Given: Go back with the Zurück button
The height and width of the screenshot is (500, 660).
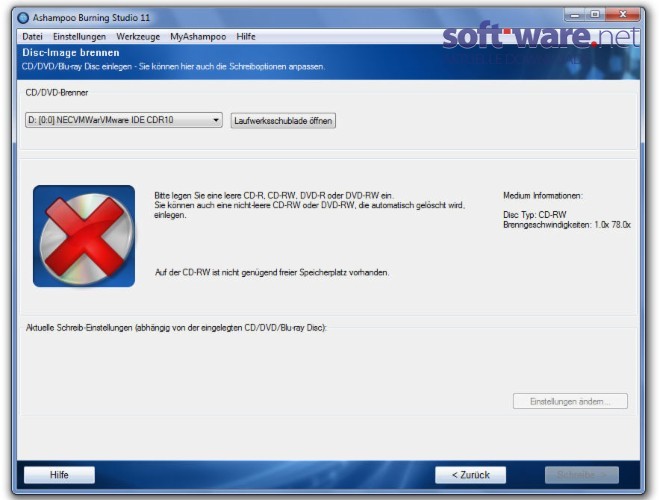Looking at the screenshot, I should 470,475.
